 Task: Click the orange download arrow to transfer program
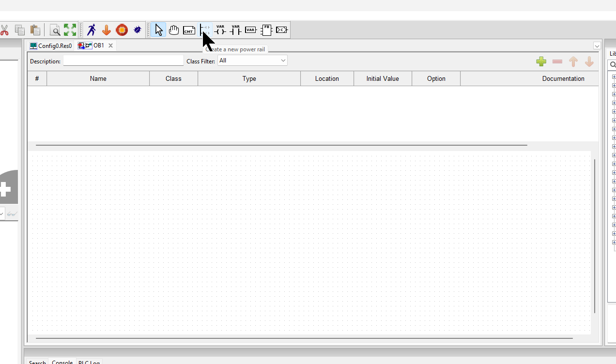point(107,30)
